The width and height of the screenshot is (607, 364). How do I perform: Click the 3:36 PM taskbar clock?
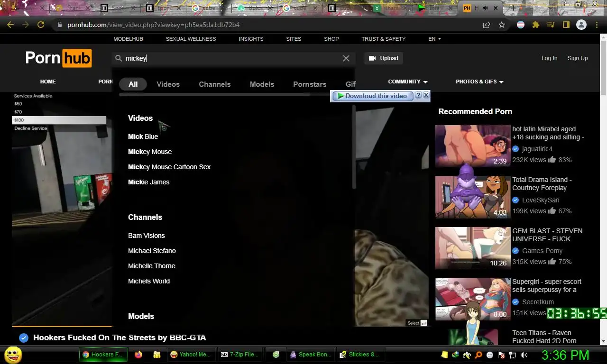[565, 355]
